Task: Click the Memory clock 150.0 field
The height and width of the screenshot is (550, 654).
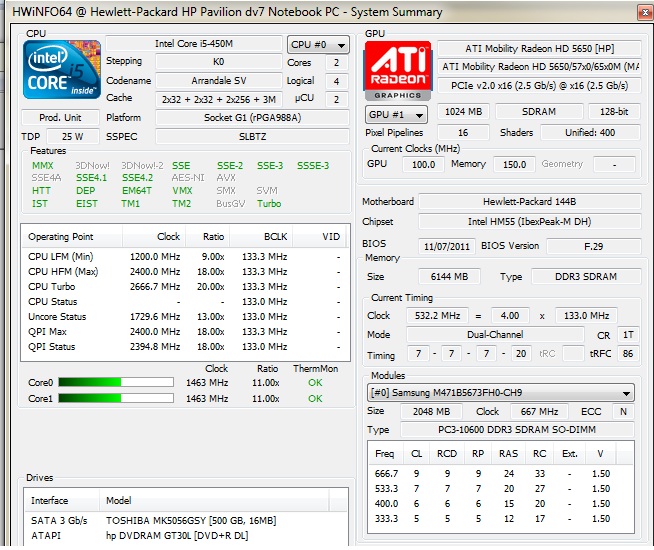Action: pyautogui.click(x=514, y=164)
